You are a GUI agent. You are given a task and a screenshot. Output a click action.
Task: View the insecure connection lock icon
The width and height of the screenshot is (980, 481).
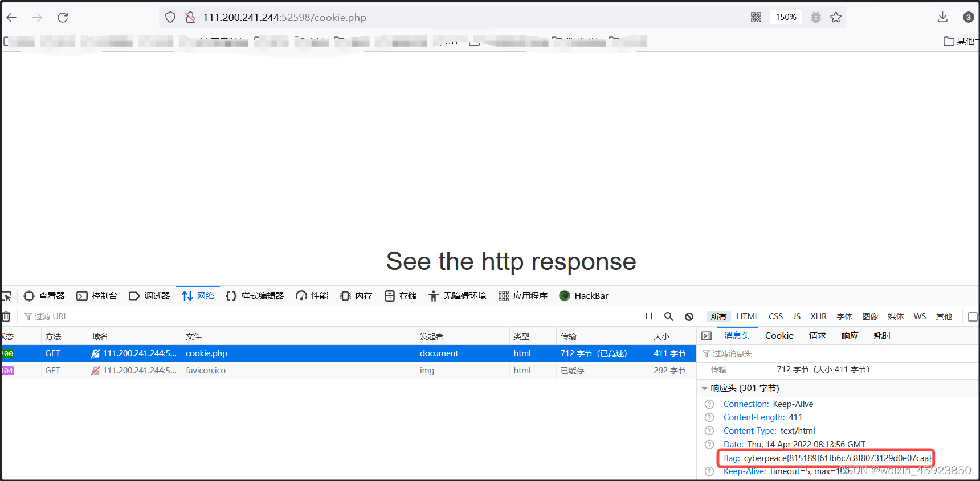[x=190, y=17]
